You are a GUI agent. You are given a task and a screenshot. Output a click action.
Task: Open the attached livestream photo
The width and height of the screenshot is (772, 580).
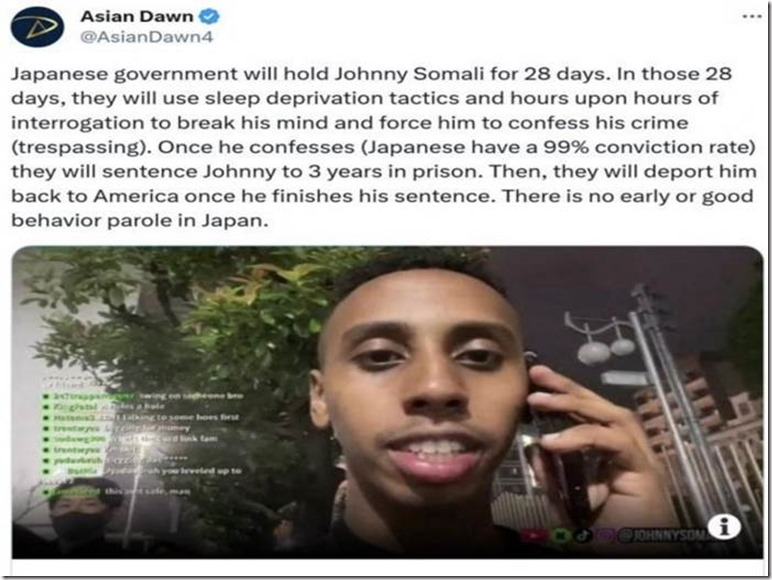click(387, 402)
